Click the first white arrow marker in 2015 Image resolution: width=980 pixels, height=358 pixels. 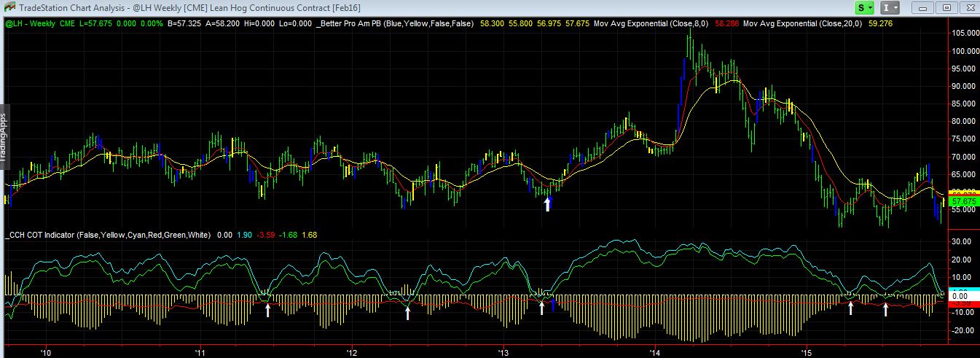(850, 308)
